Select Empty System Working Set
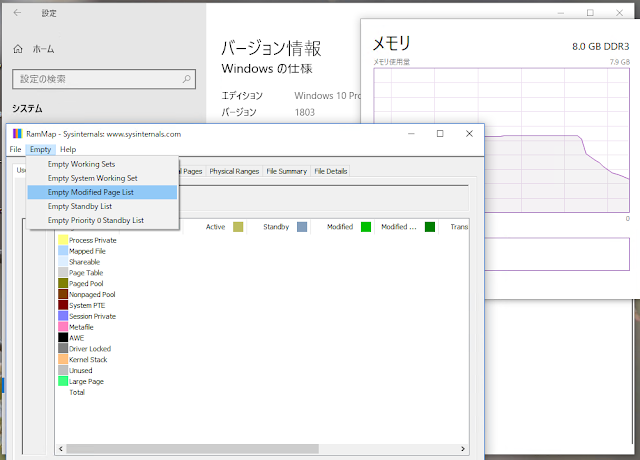The width and height of the screenshot is (640, 460). 102,178
